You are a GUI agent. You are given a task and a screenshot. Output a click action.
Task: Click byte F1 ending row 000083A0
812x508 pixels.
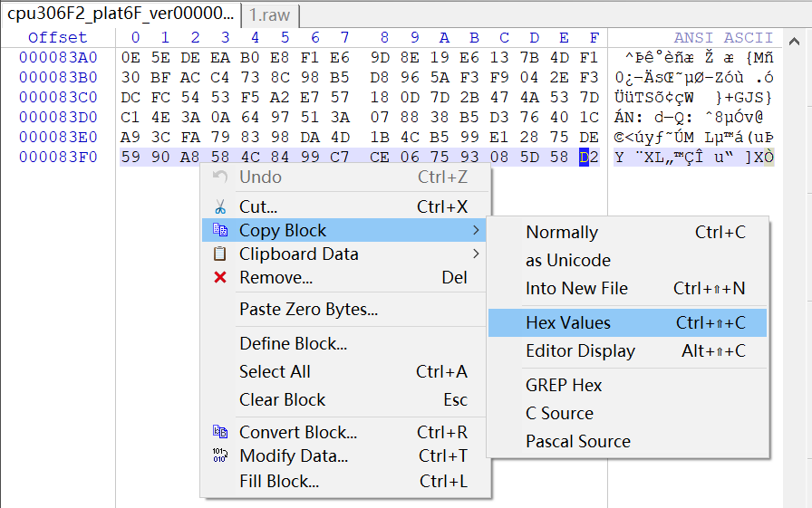[x=589, y=57]
